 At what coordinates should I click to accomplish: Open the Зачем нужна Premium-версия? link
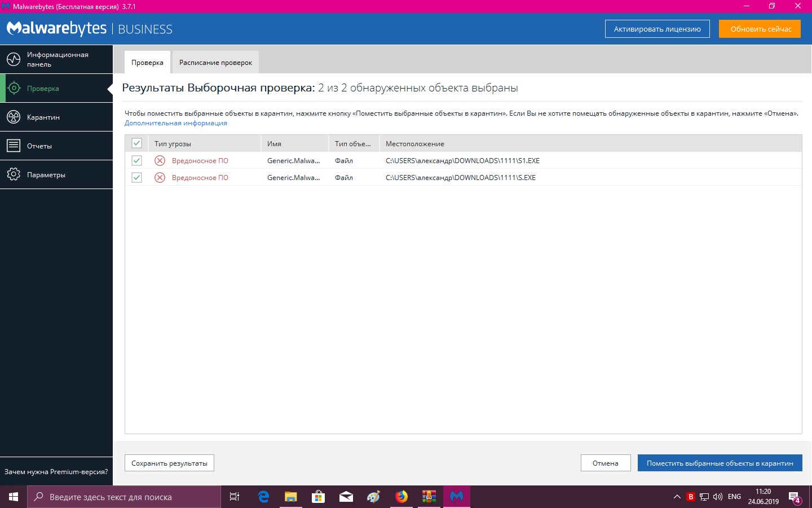[x=56, y=471]
